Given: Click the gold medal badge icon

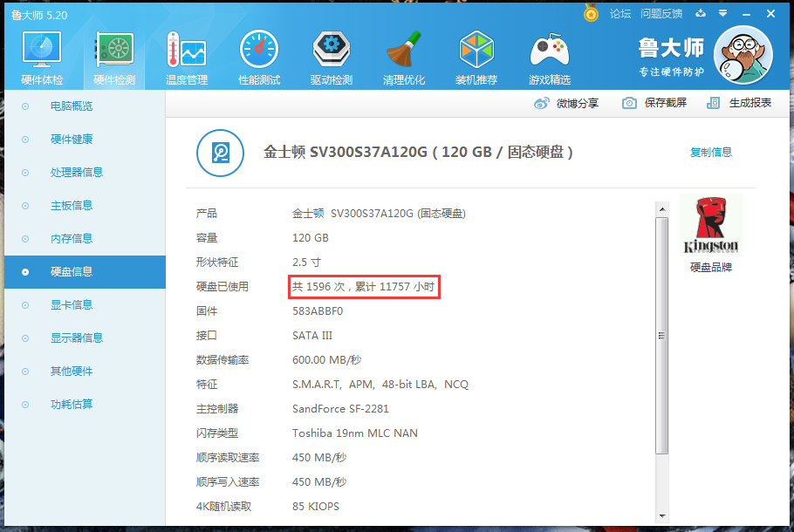Looking at the screenshot, I should tap(591, 14).
